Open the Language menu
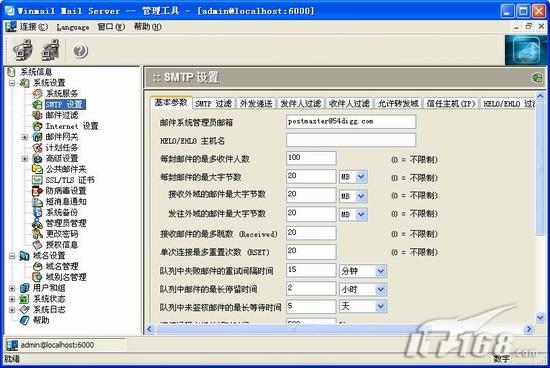This screenshot has width=550, height=368. pos(73,27)
